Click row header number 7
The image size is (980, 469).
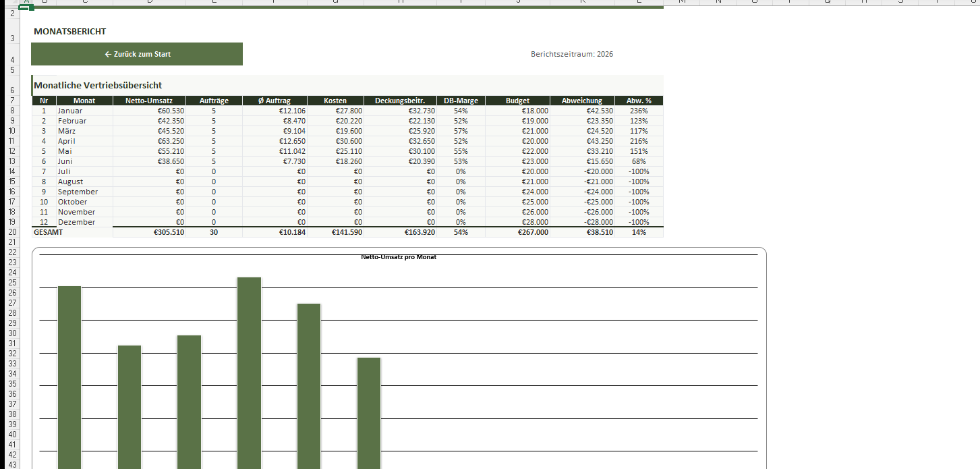[12, 101]
